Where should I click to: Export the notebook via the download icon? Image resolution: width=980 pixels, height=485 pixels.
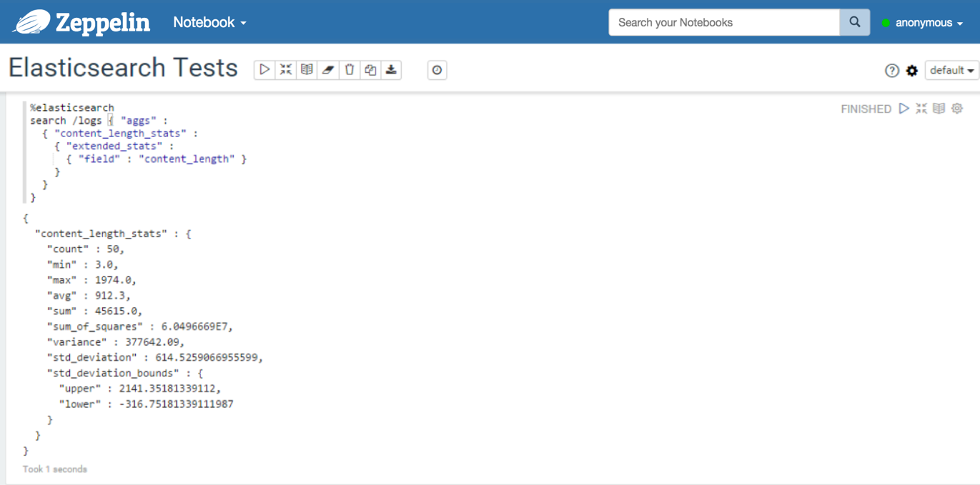point(391,70)
